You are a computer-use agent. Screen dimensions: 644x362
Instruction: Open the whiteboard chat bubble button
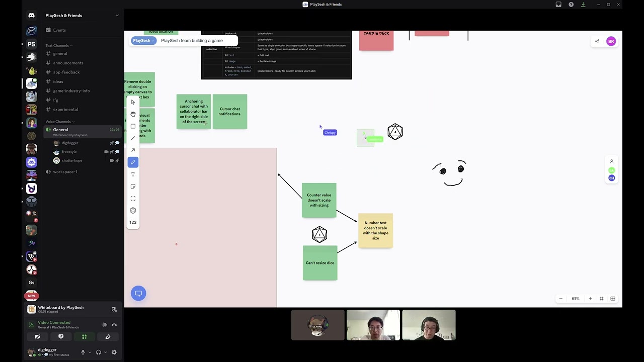(138, 293)
